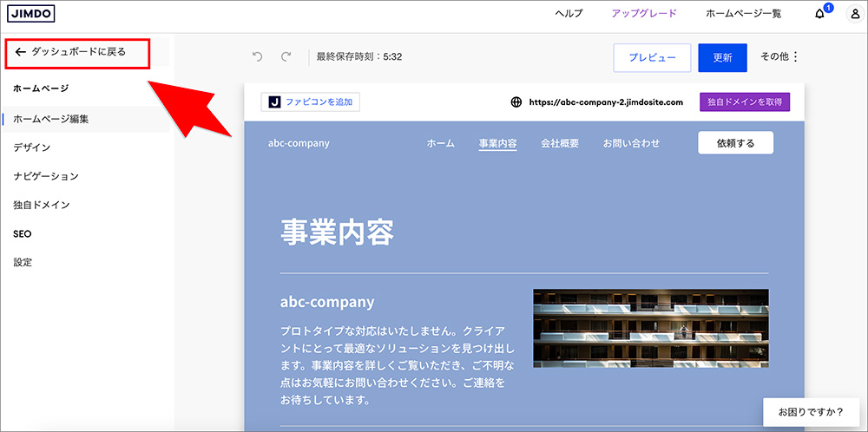The height and width of the screenshot is (432, 868).
Task: Click the 依頼する button
Action: pos(736,143)
